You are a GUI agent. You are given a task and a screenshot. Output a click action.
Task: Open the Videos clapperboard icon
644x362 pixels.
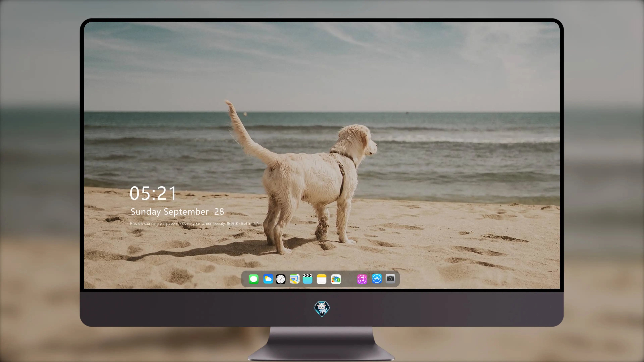(308, 279)
